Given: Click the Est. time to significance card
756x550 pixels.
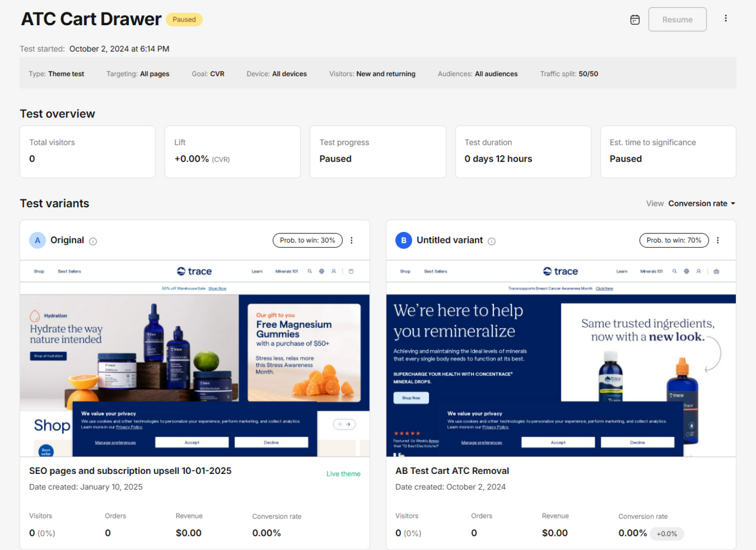Looking at the screenshot, I should click(x=668, y=152).
